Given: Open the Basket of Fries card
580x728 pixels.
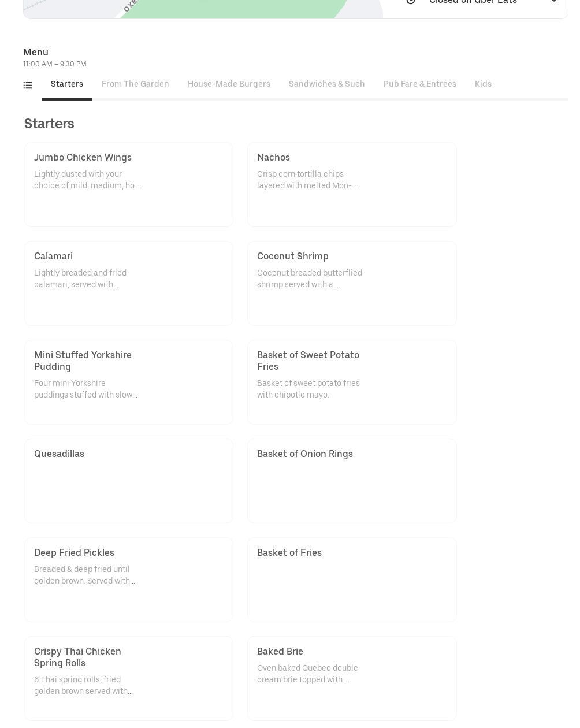Looking at the screenshot, I should pos(352,580).
